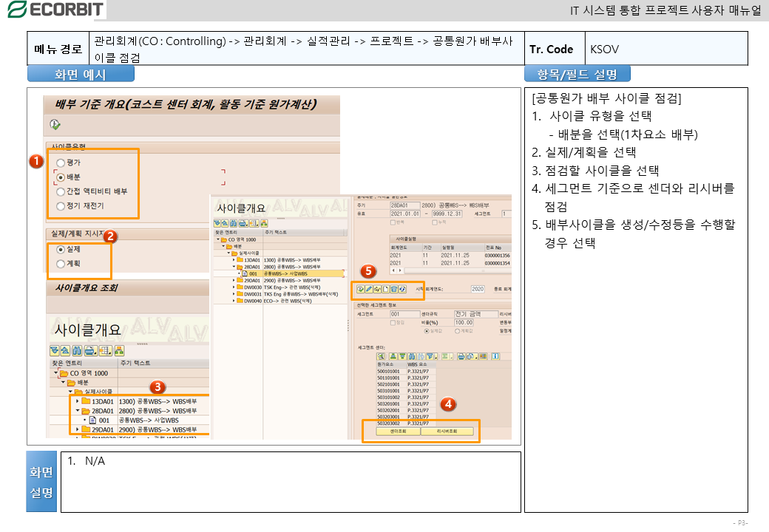Screen dimensions: 769x532
Task: Click the pencil Change icon in cycle toolbar
Action: pyautogui.click(x=369, y=289)
